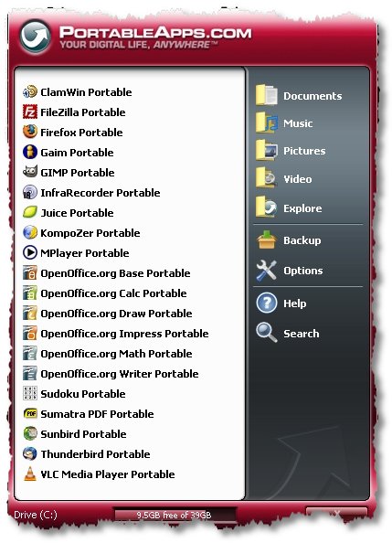Open the Documents text link
Image resolution: width=392 pixels, height=543 pixels.
[313, 96]
